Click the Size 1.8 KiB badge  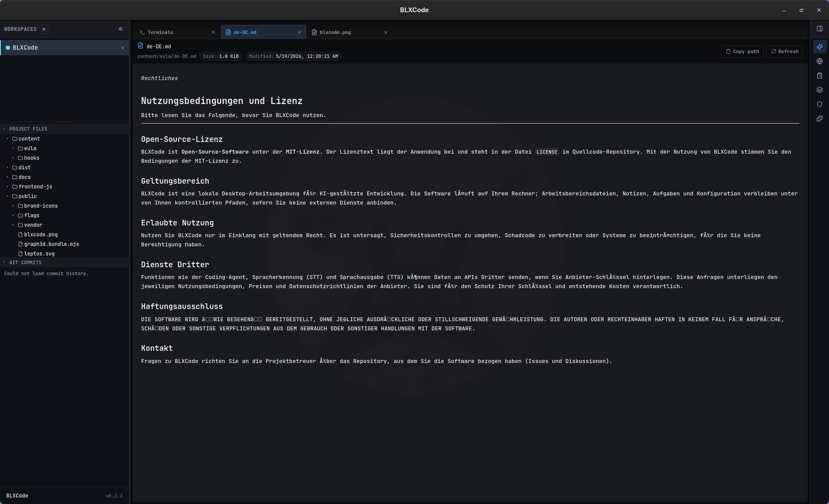pyautogui.click(x=221, y=56)
